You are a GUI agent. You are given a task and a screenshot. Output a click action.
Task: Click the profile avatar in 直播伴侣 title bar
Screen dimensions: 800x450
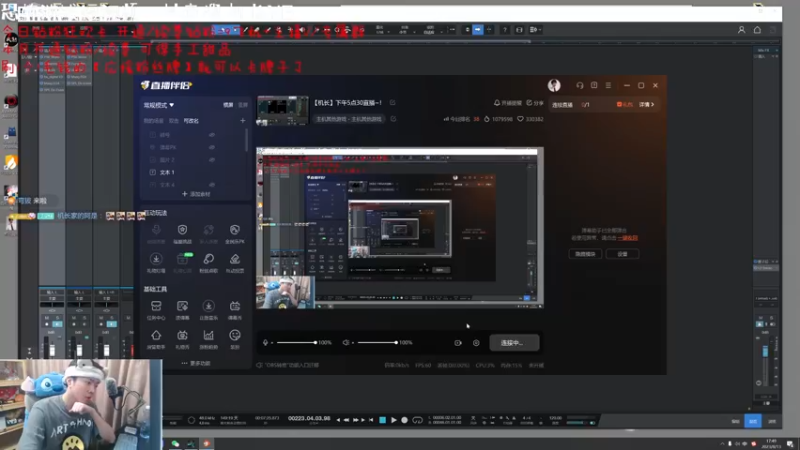coord(554,85)
